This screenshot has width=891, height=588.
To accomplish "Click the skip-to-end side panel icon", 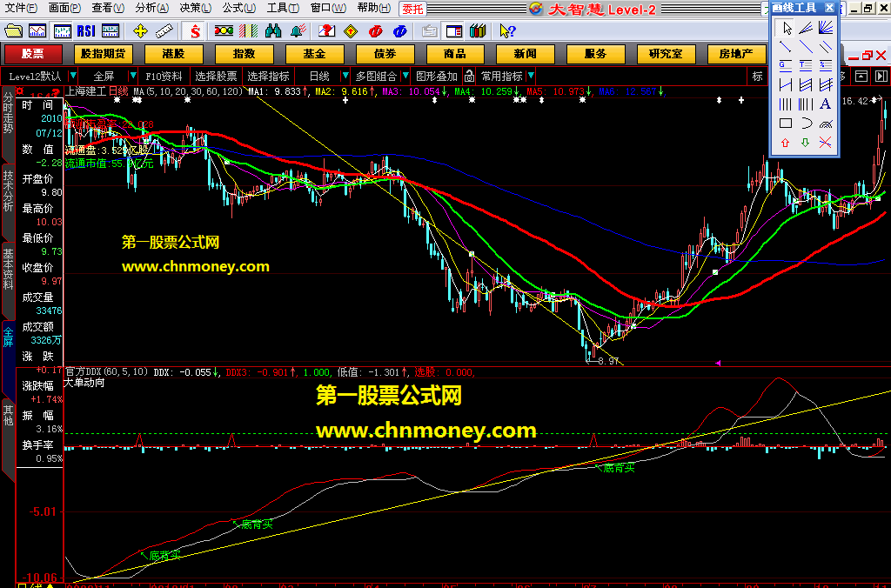I will pos(881,76).
